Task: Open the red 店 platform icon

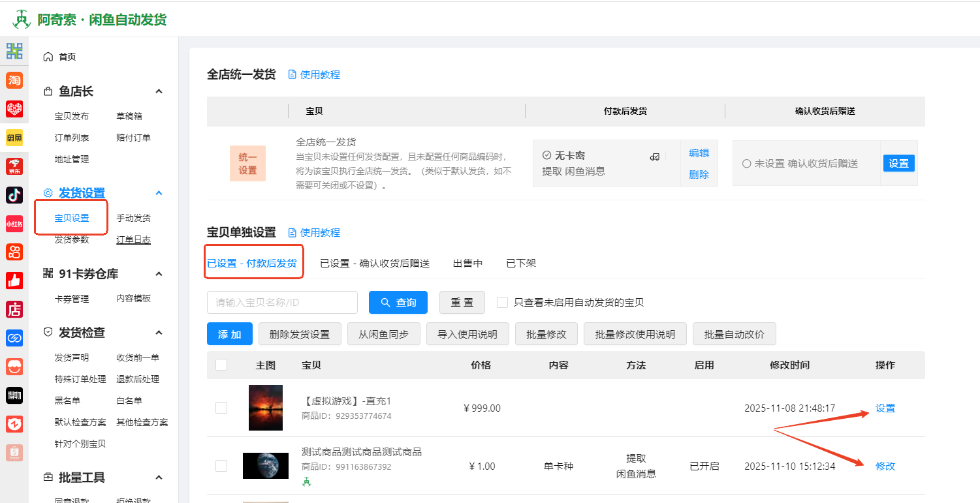Action: pyautogui.click(x=14, y=309)
